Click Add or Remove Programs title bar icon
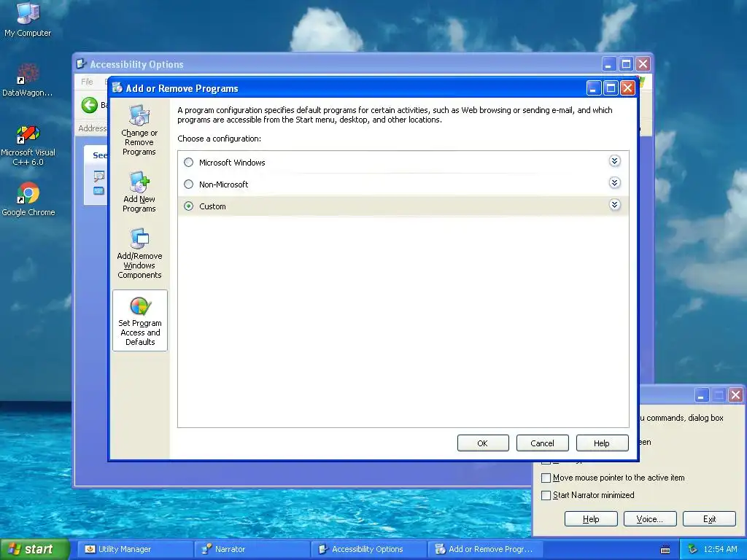 click(117, 87)
